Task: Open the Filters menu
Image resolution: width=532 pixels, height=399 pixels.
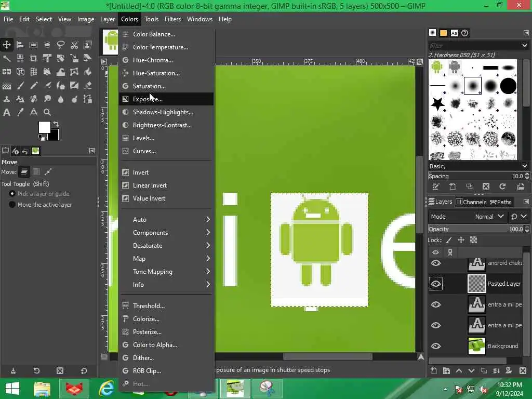Action: [x=172, y=19]
